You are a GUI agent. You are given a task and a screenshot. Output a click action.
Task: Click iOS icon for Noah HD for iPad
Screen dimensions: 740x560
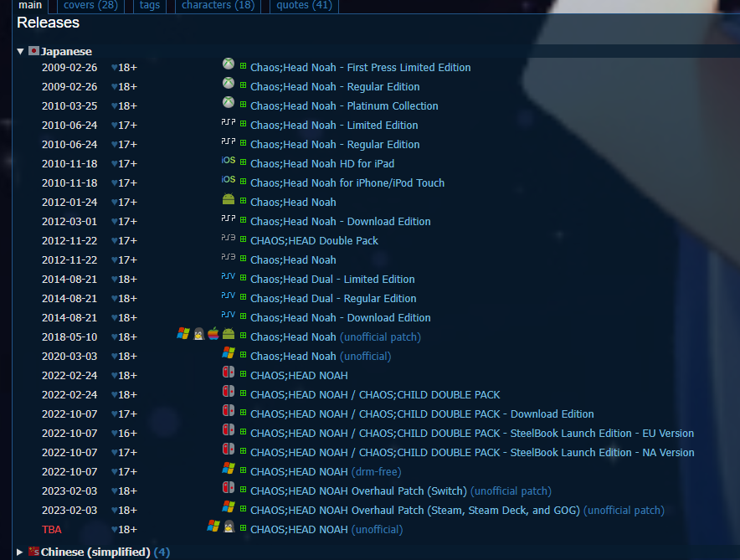pos(229,160)
